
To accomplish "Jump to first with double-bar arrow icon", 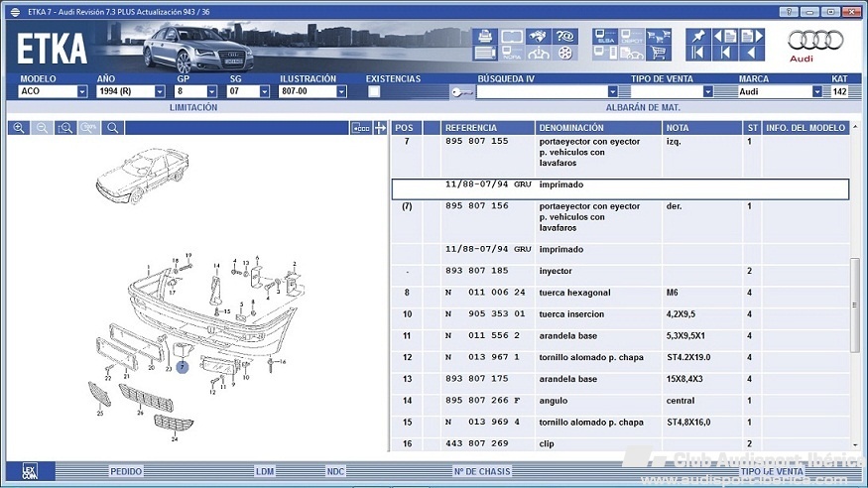I will tap(698, 54).
